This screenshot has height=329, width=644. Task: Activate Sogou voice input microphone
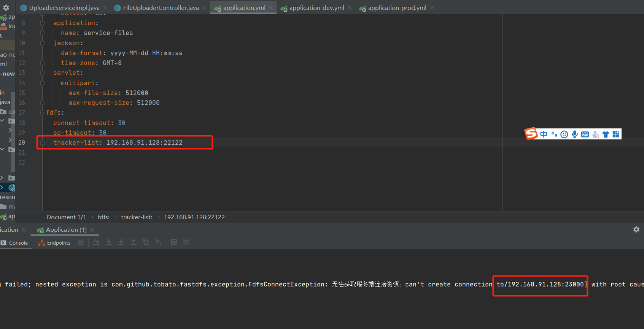575,134
